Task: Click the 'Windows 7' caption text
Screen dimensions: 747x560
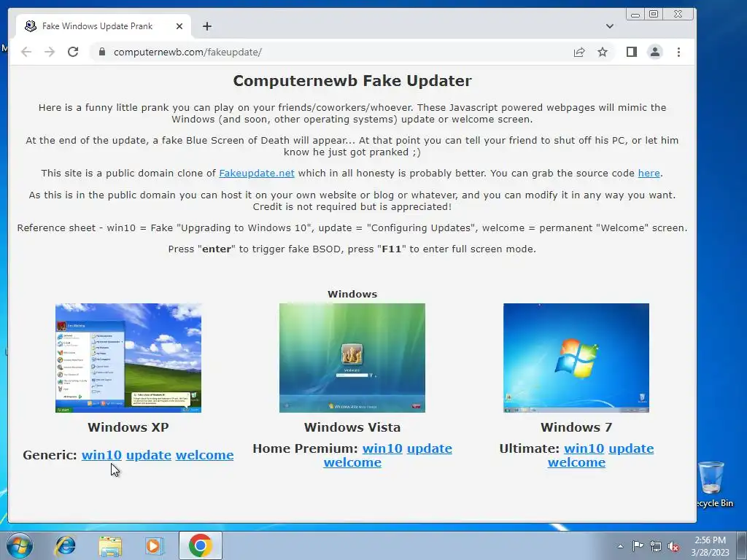Action: [x=576, y=427]
